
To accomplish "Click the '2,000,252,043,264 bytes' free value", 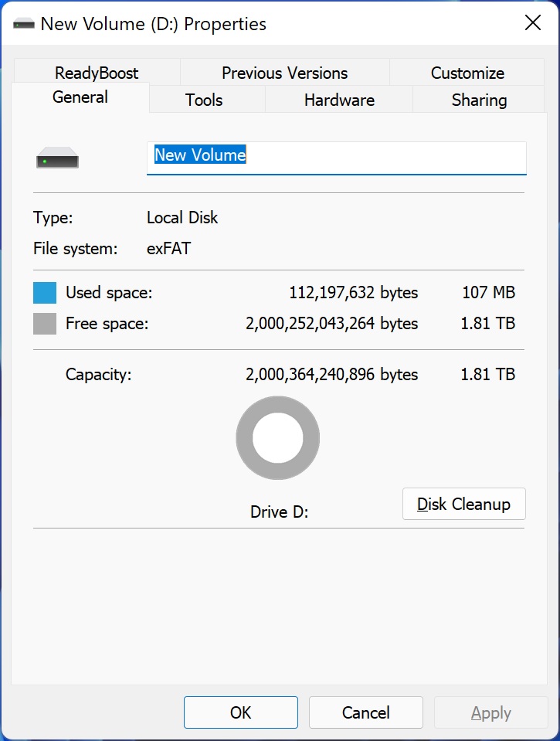I will pos(331,323).
